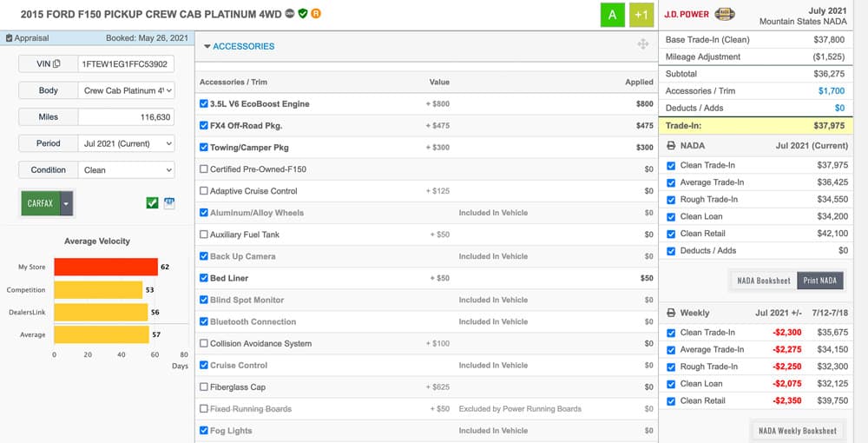The image size is (868, 443).
Task: Click the gray round badge beside vehicle title
Action: pyautogui.click(x=290, y=13)
